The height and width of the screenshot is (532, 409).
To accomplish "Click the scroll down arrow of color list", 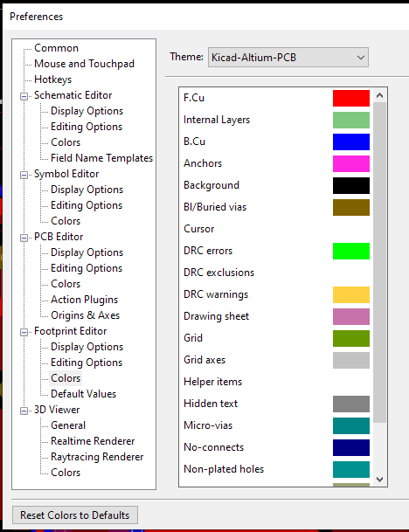I will click(x=380, y=480).
